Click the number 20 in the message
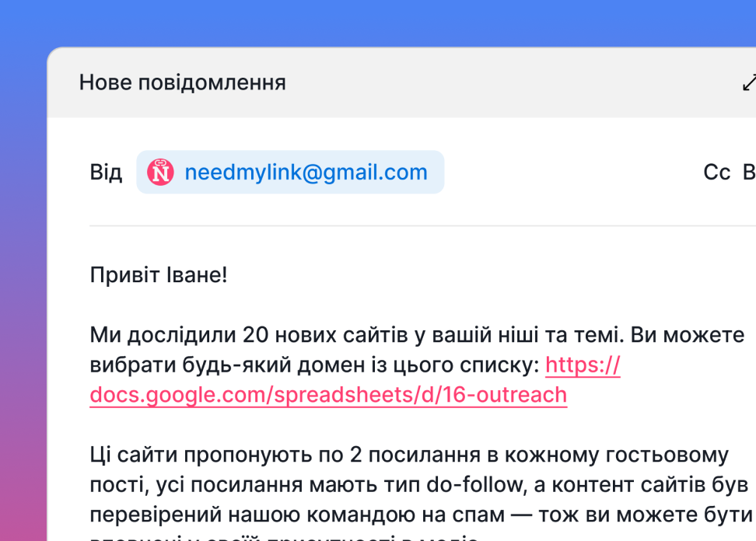756x541 pixels. (256, 336)
